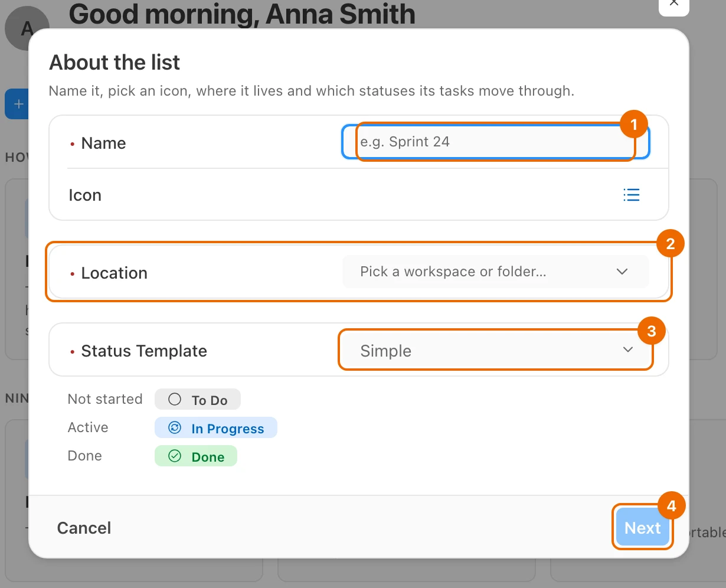Viewport: 726px width, 588px height.
Task: Click the Location field label
Action: 115,273
